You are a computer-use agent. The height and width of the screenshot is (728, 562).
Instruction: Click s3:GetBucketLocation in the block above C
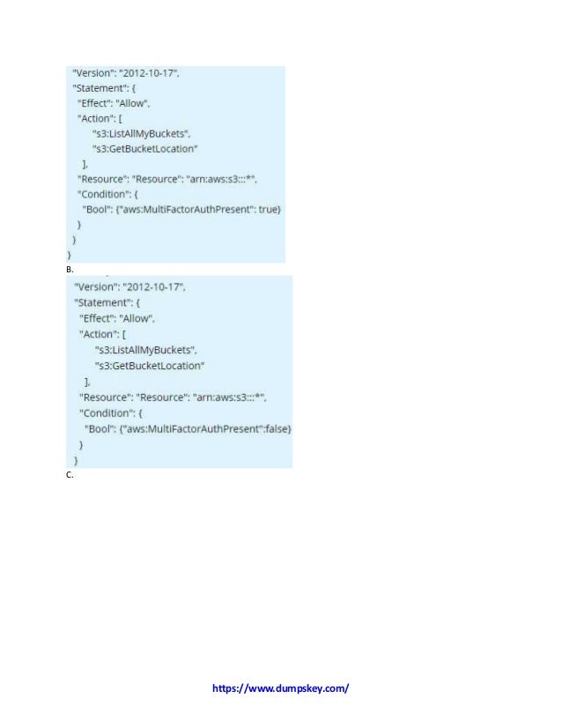150,366
